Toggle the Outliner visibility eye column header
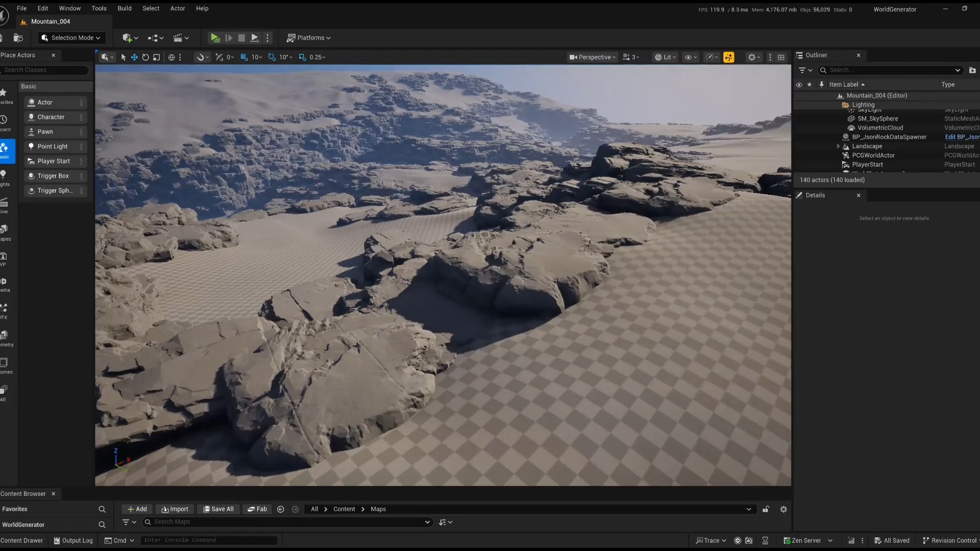This screenshot has height=551, width=980. tap(799, 85)
